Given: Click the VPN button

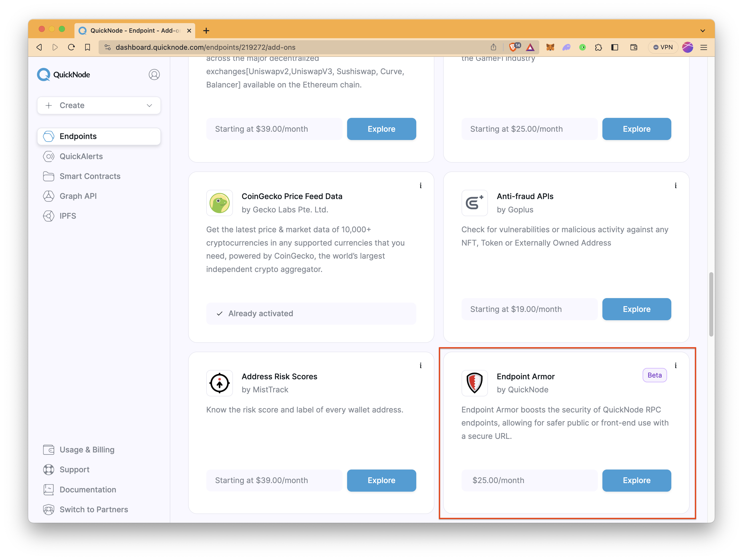Looking at the screenshot, I should (663, 47).
